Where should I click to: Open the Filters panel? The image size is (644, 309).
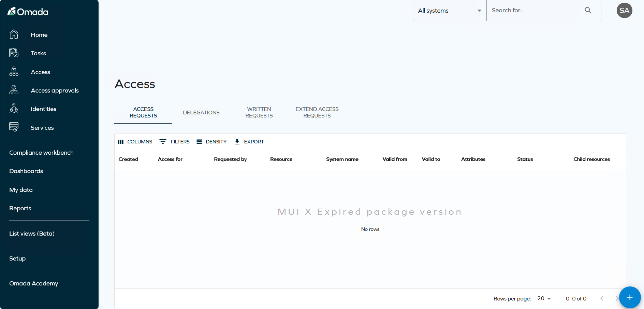174,142
